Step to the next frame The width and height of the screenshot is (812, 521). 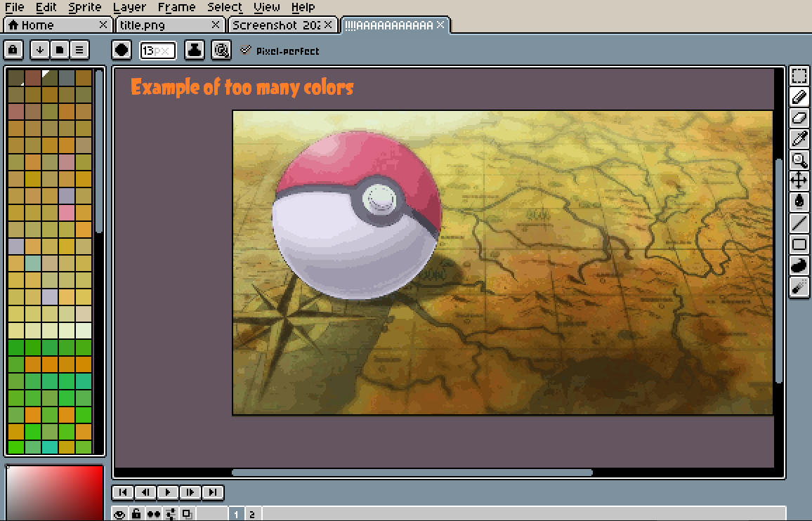(190, 492)
